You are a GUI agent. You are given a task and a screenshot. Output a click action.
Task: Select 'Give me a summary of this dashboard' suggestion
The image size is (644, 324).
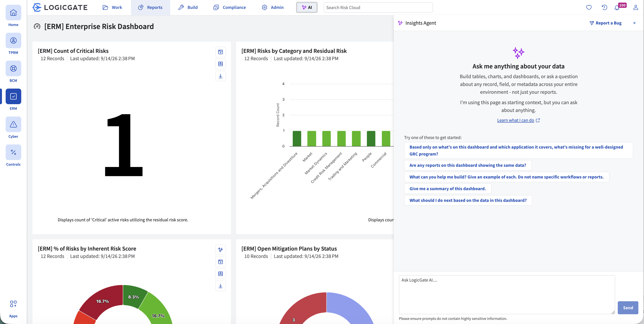tap(448, 188)
